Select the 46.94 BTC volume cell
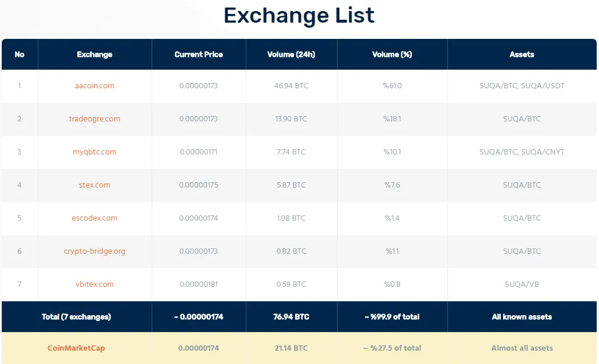Viewport: 599px width, 364px height. pos(291,86)
